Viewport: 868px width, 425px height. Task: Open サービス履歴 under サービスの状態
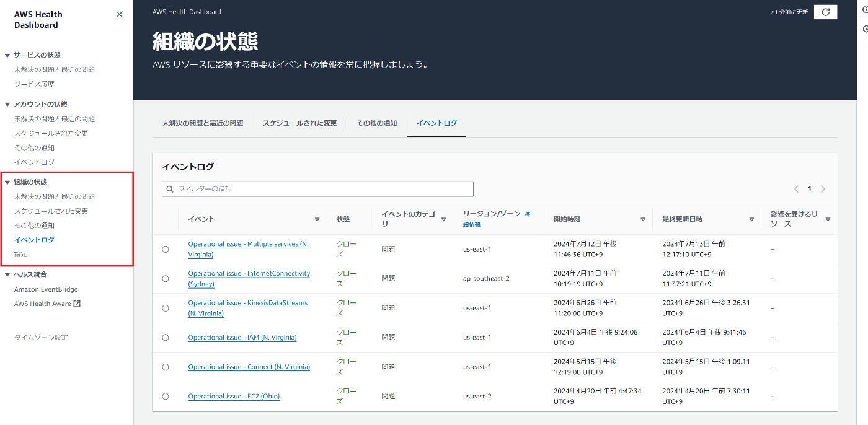coord(34,84)
